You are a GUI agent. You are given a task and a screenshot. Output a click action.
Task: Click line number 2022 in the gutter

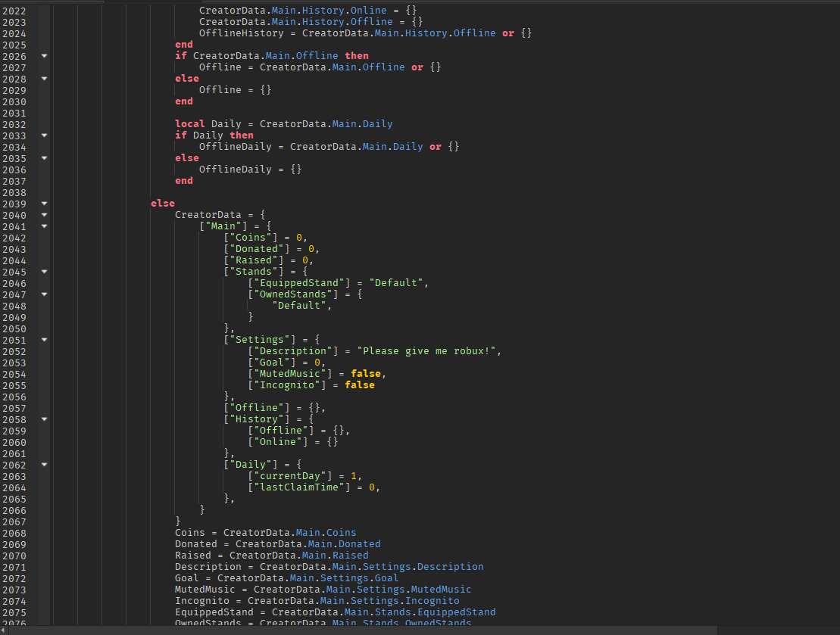click(14, 11)
